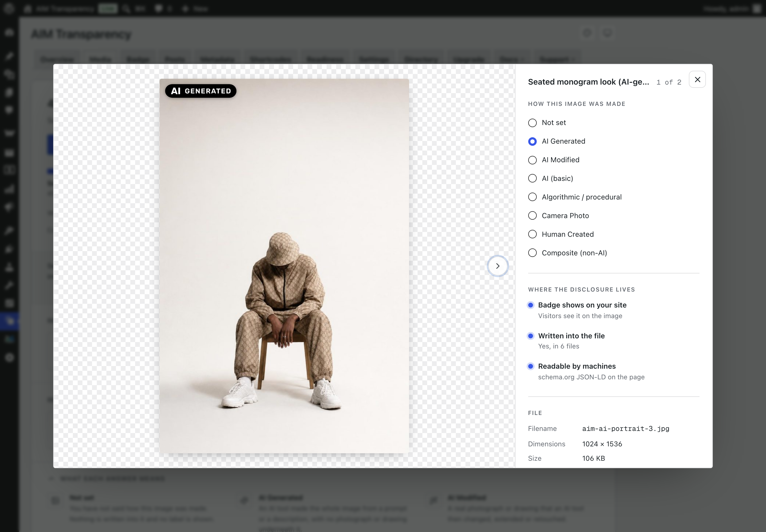The image size is (766, 532).
Task: Click the HOW THIS IMAGE WAS MADE heading
Action: [576, 104]
